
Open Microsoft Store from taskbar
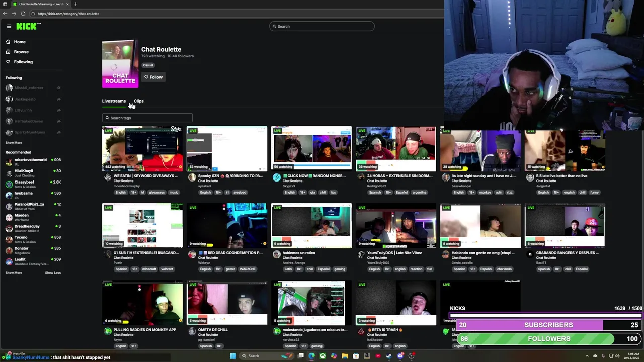point(356,356)
